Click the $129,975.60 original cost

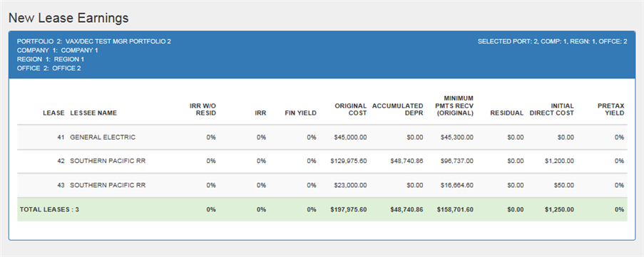click(348, 161)
